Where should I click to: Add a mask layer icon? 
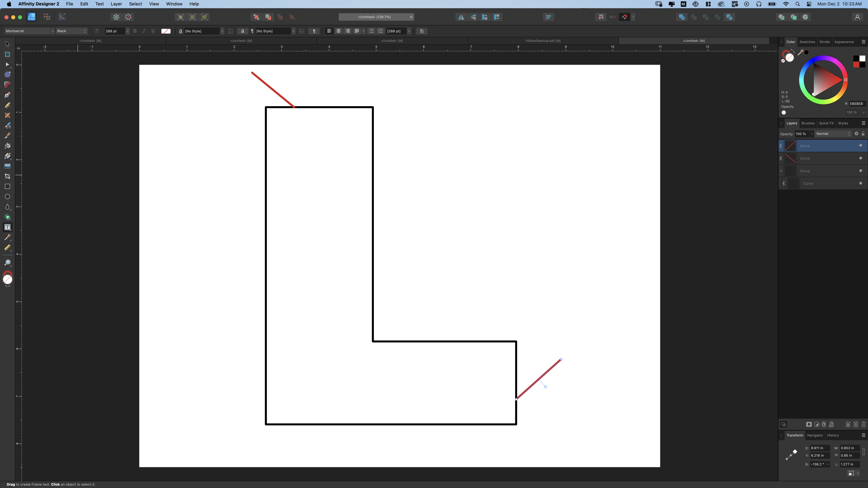(809, 424)
